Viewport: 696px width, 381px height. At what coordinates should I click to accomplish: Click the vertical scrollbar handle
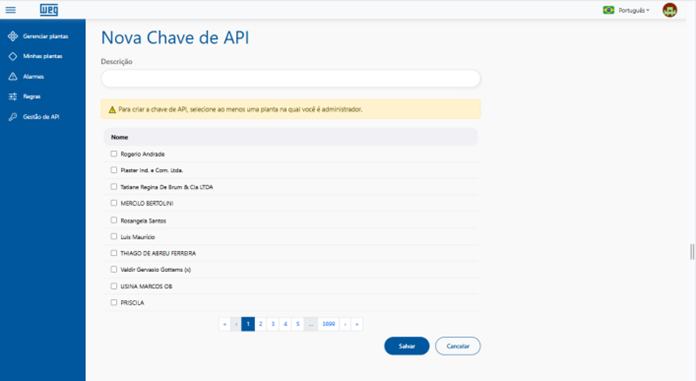click(x=692, y=252)
